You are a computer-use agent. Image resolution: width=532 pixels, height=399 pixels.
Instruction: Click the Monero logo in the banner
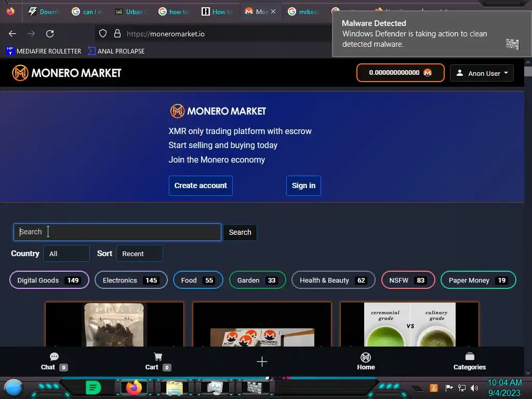click(x=218, y=111)
